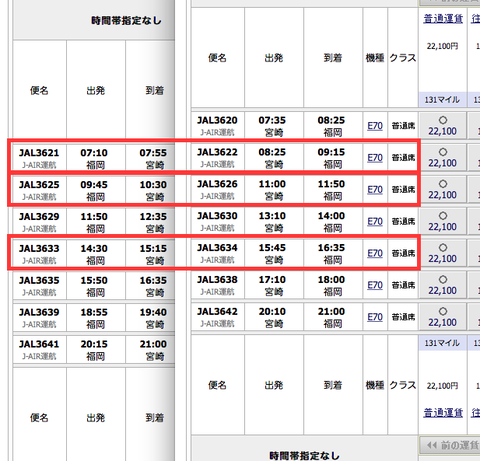The height and width of the screenshot is (461, 480).
Task: Choose 22,100 fare for flight JAL3630
Action: 443,216
